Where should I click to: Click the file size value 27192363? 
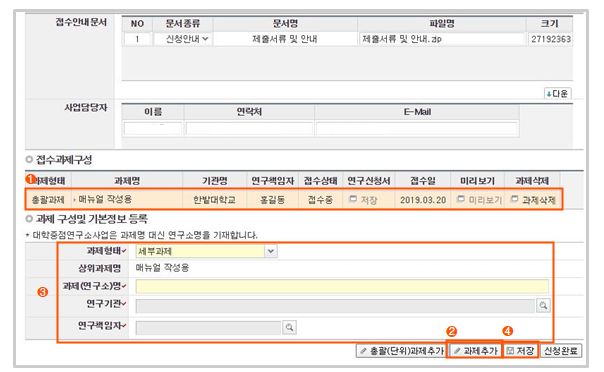pyautogui.click(x=551, y=39)
